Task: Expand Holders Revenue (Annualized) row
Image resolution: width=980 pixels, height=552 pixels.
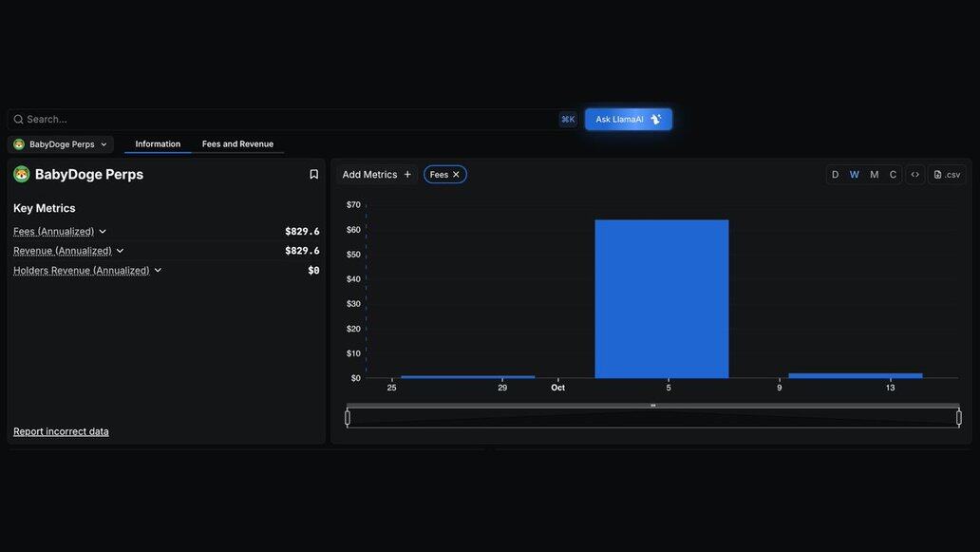Action: click(158, 271)
